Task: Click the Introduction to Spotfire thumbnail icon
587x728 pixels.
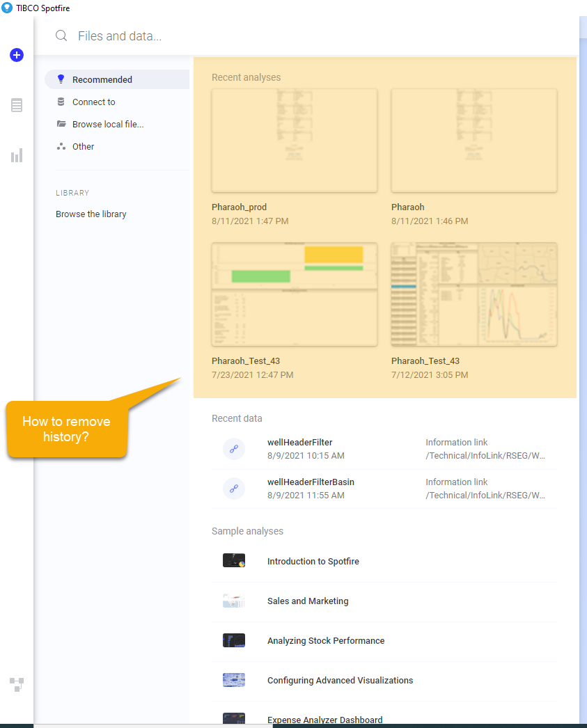Action: pyautogui.click(x=234, y=561)
